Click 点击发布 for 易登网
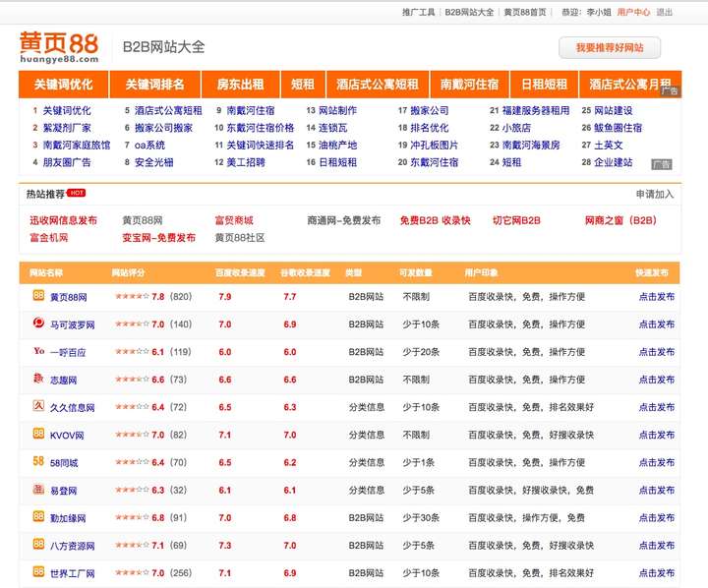The image size is (708, 588). point(657,490)
